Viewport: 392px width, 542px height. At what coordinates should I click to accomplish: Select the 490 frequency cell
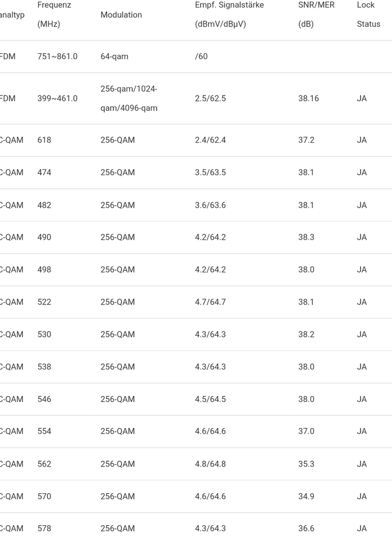(x=44, y=237)
